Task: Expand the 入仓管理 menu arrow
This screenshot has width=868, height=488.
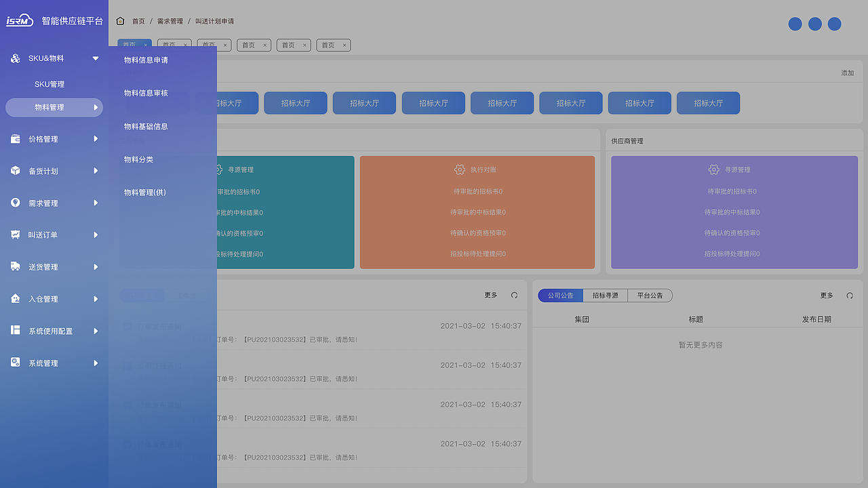Action: pyautogui.click(x=96, y=299)
